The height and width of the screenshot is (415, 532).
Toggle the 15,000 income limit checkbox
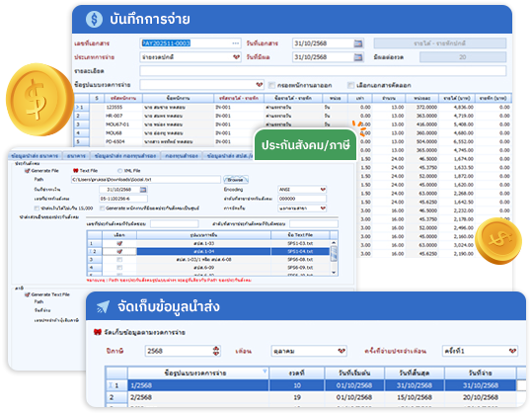click(x=37, y=208)
